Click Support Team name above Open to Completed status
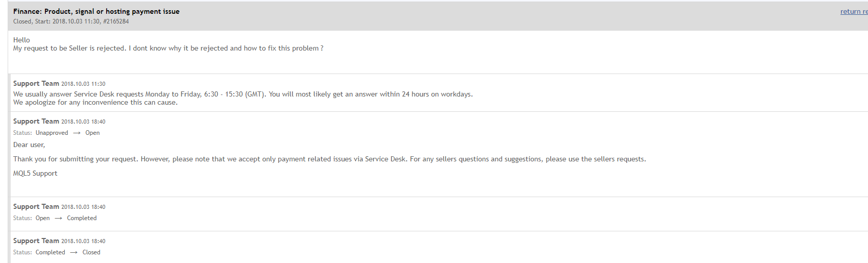The height and width of the screenshot is (263, 868). (x=36, y=207)
